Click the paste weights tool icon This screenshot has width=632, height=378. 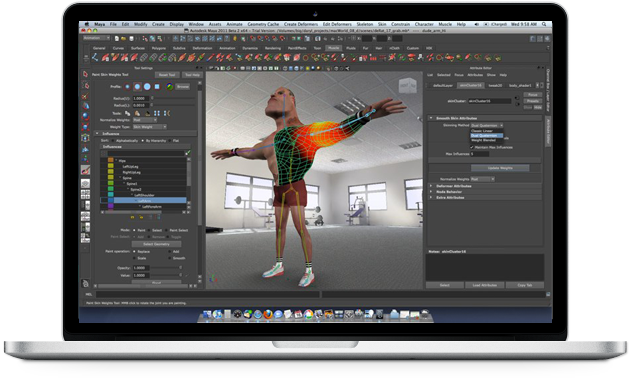coord(137,114)
